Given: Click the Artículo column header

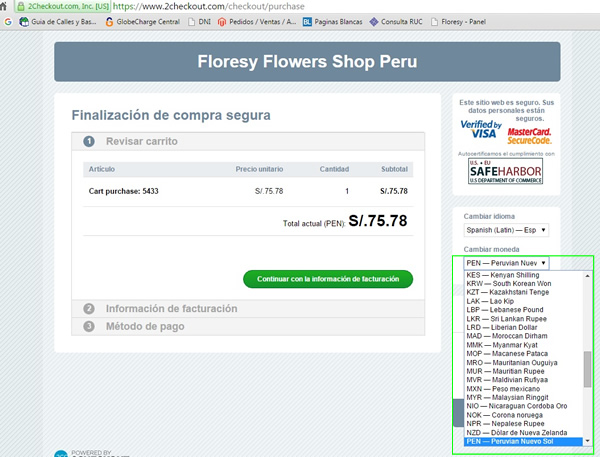Looking at the screenshot, I should click(102, 169).
